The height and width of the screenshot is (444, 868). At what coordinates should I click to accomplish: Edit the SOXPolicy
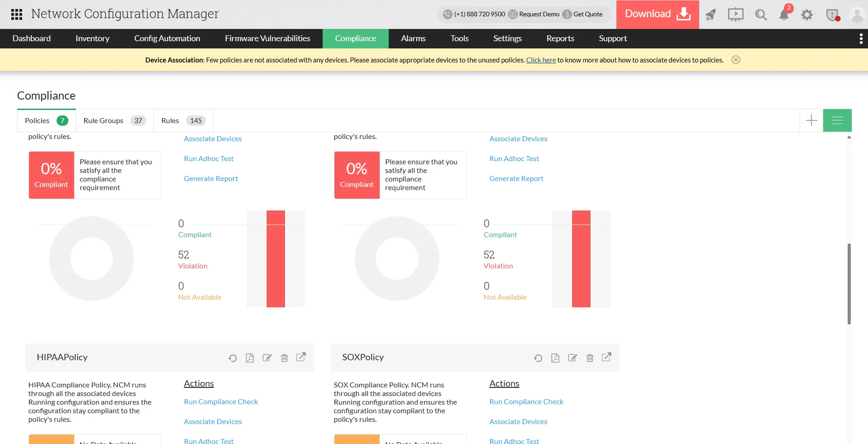pyautogui.click(x=572, y=358)
